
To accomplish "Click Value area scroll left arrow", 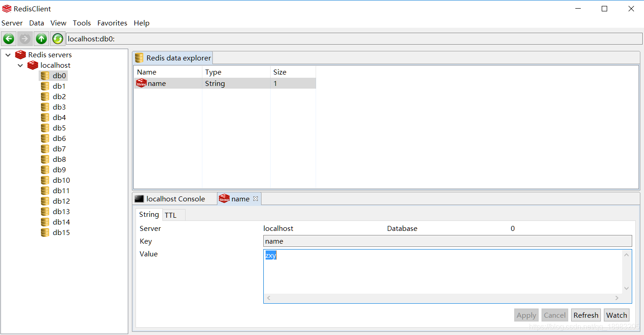I will point(269,298).
